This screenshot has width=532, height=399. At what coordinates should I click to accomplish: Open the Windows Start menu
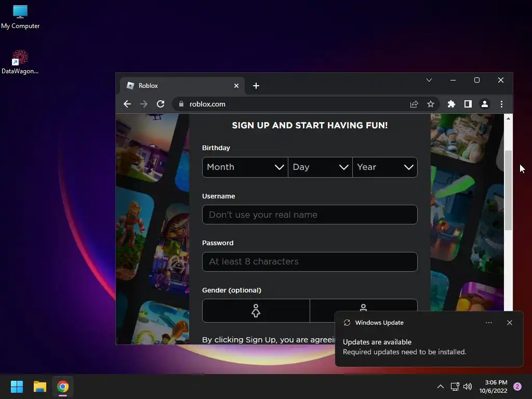click(17, 387)
